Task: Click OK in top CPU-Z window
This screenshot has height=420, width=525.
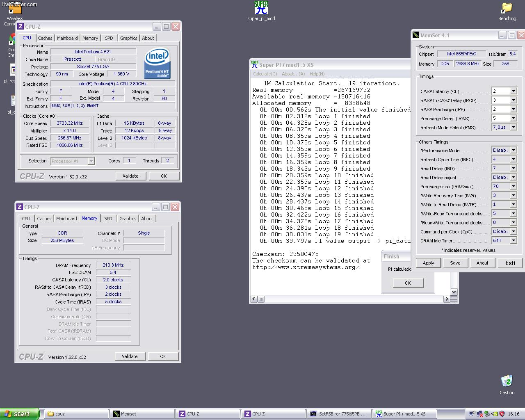Action: 164,176
